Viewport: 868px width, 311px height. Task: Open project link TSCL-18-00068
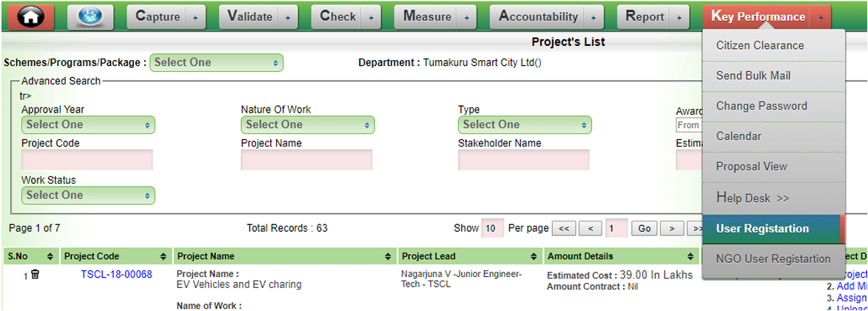[x=116, y=275]
